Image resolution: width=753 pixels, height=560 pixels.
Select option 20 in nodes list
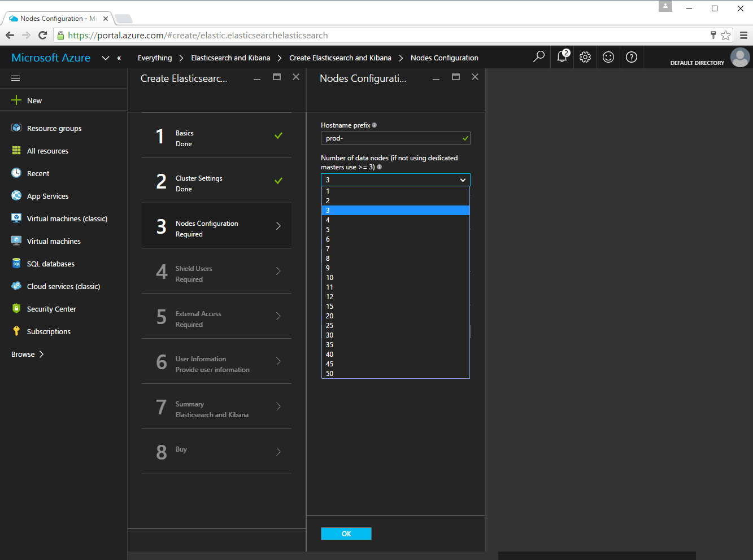coord(395,316)
